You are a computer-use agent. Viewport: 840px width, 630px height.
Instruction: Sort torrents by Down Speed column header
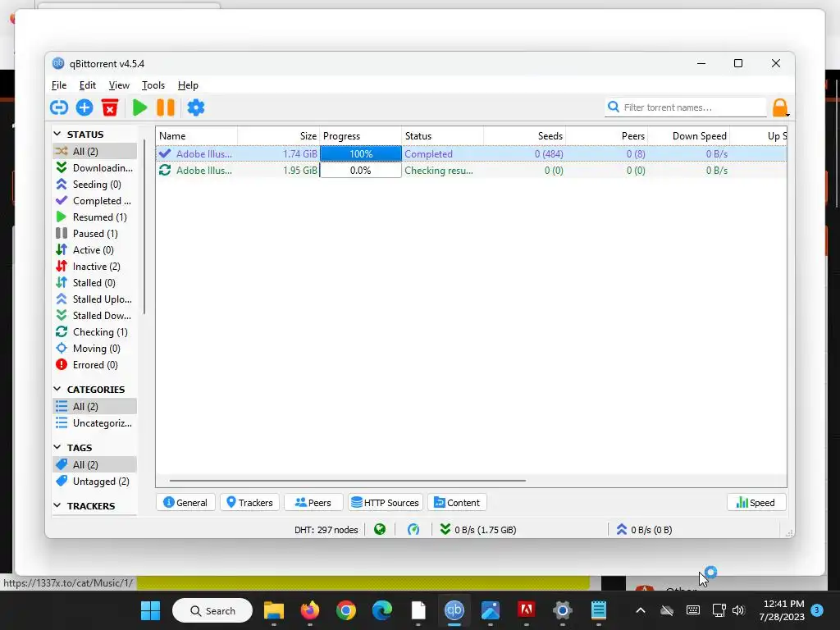tap(689, 136)
